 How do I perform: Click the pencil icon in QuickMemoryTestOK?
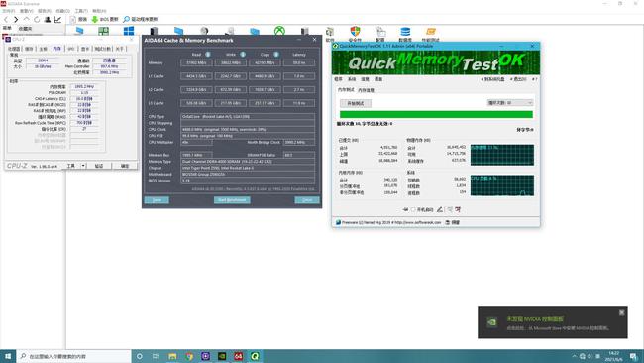[x=440, y=209]
